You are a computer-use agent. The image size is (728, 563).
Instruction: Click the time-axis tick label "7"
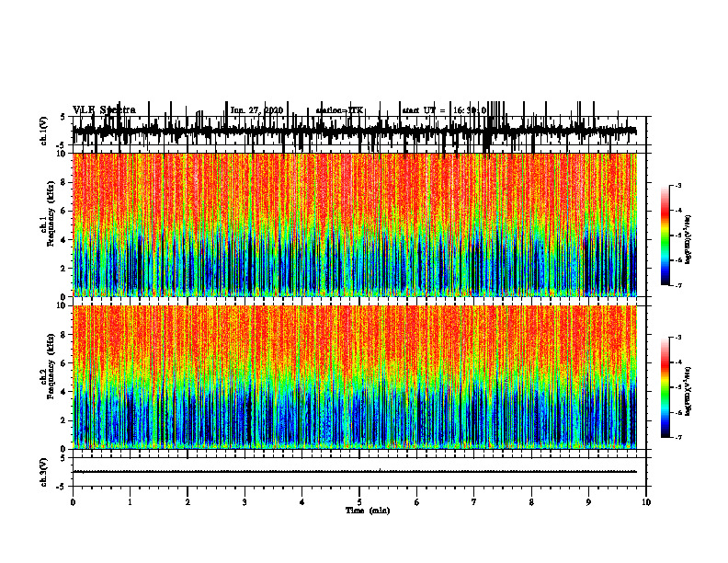[474, 502]
